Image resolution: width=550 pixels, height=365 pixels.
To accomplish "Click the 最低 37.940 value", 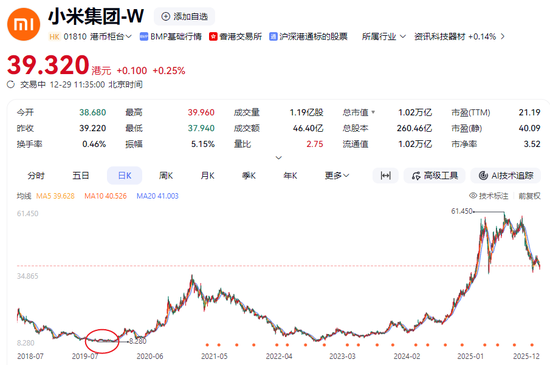I will (201, 128).
